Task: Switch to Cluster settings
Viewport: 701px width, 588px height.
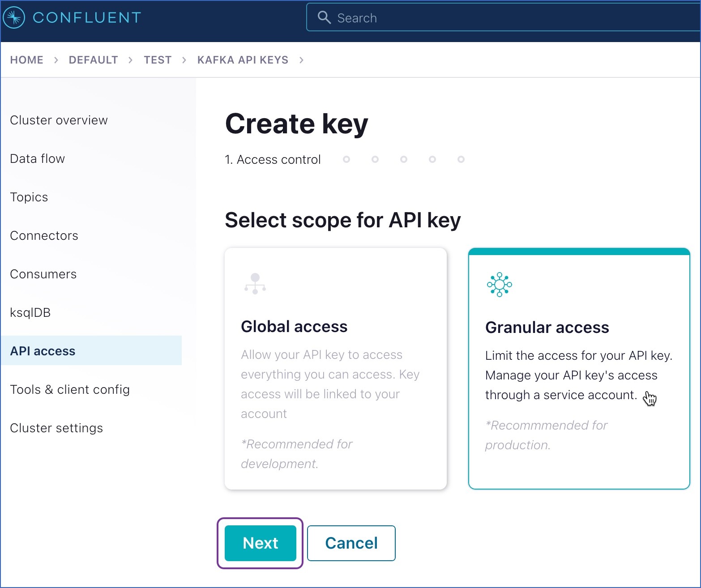Action: (x=56, y=428)
